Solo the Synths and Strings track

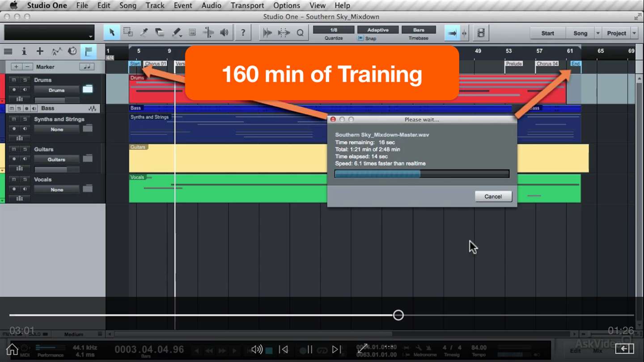pos(25,119)
